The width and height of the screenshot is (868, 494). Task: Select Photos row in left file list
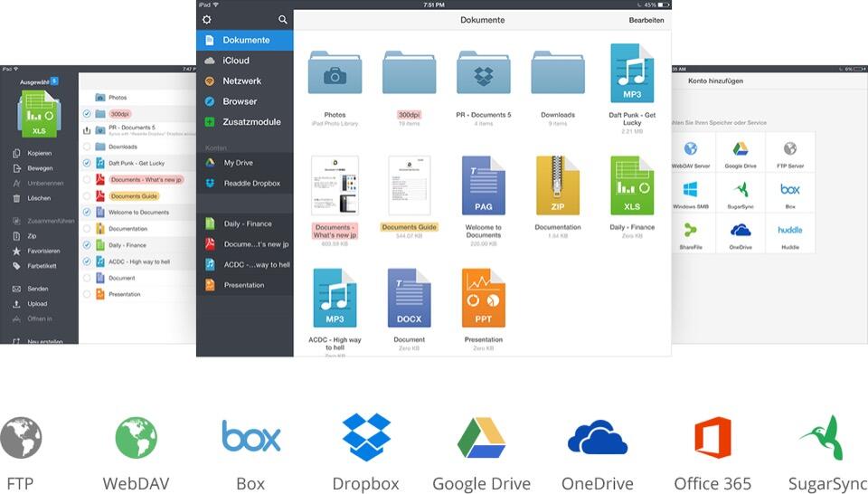coord(137,98)
